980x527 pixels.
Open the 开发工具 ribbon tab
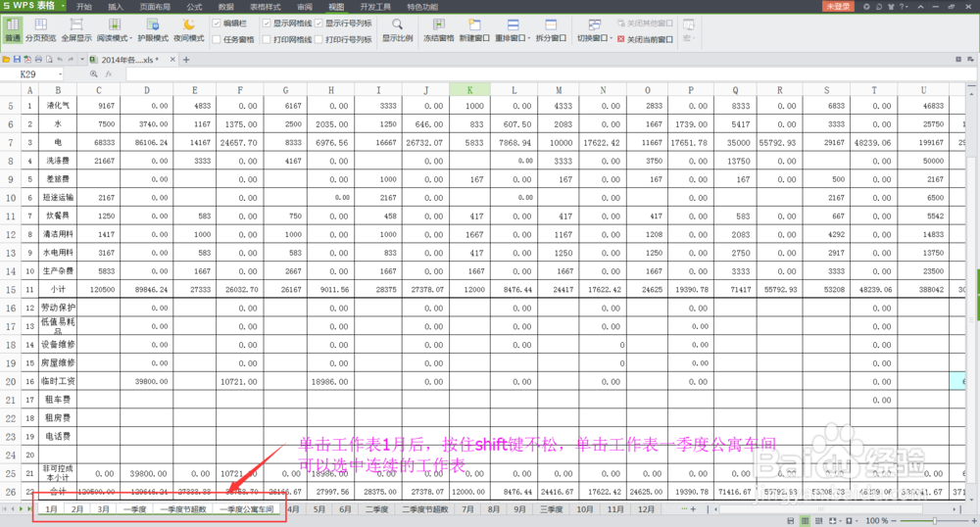(375, 6)
